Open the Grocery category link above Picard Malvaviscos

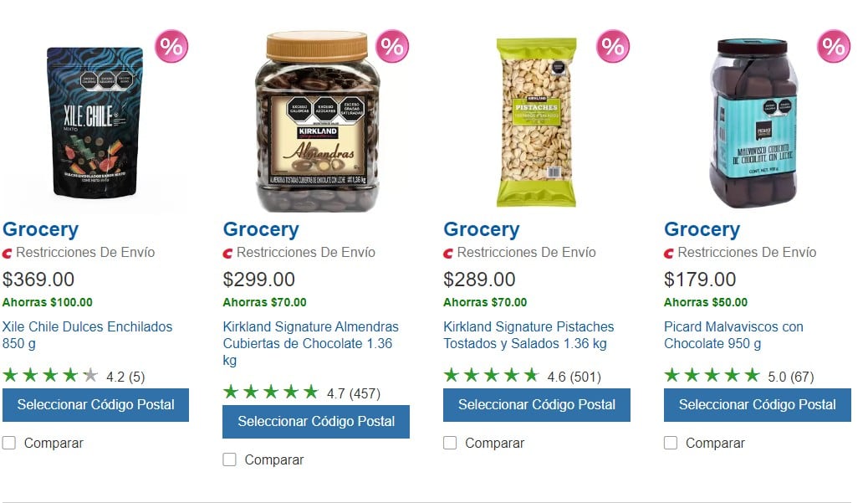tap(702, 229)
